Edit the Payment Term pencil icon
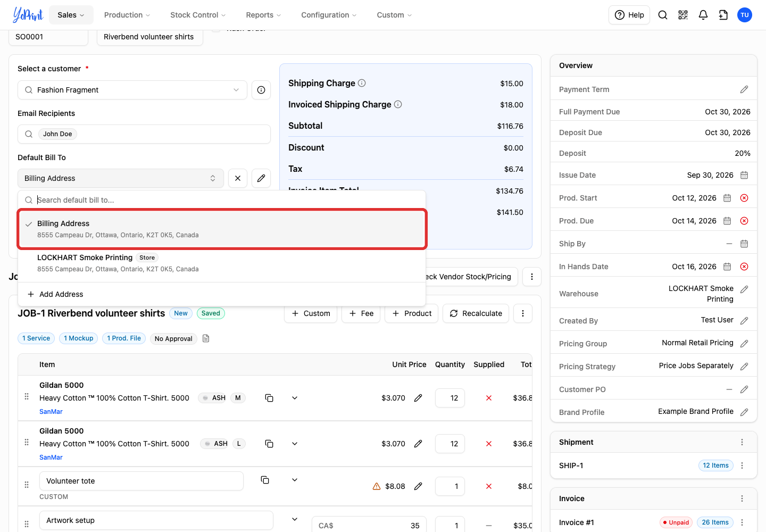The height and width of the screenshot is (532, 766). [x=744, y=89]
